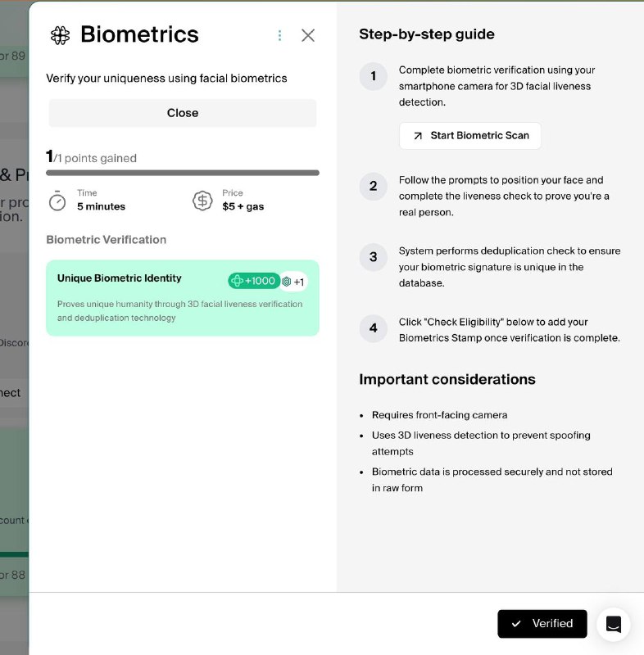
Task: Click the green +1000 points badge
Action: (x=254, y=281)
